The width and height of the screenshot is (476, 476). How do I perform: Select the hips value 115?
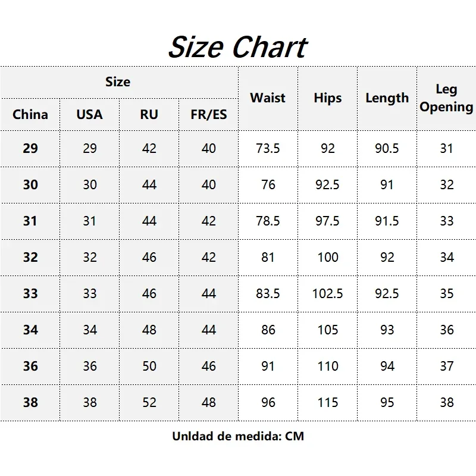coord(328,402)
